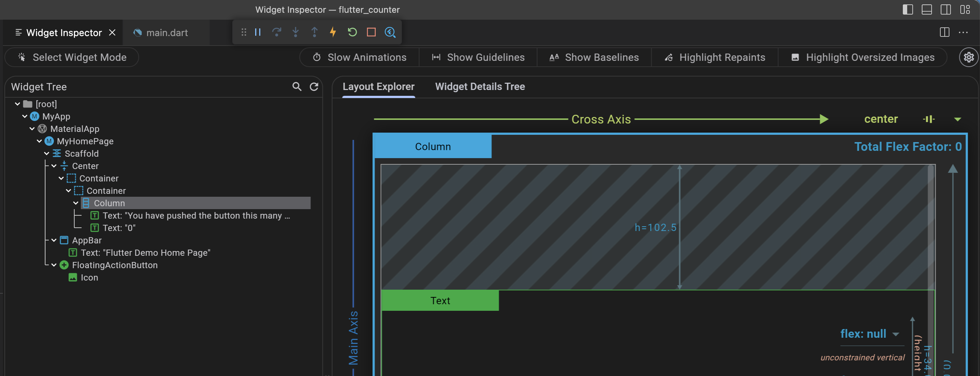This screenshot has height=376, width=980.
Task: Switch to the Widget Details Tree tab
Action: 480,86
